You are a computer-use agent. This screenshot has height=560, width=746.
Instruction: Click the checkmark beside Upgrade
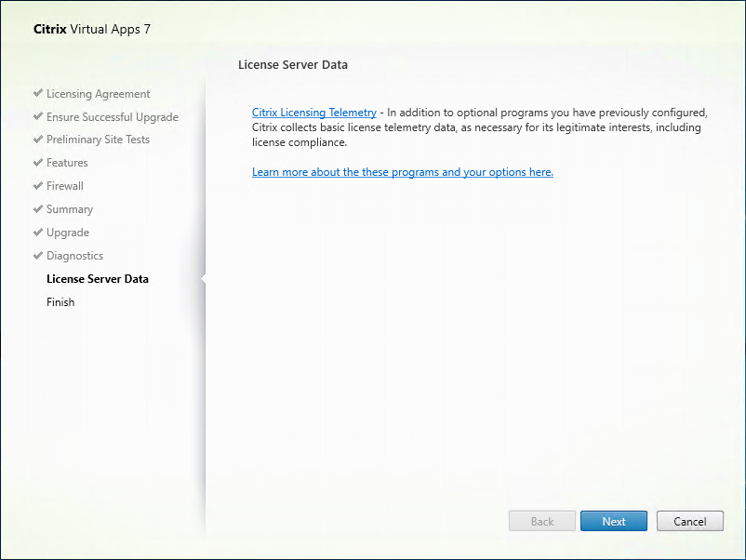coord(38,233)
